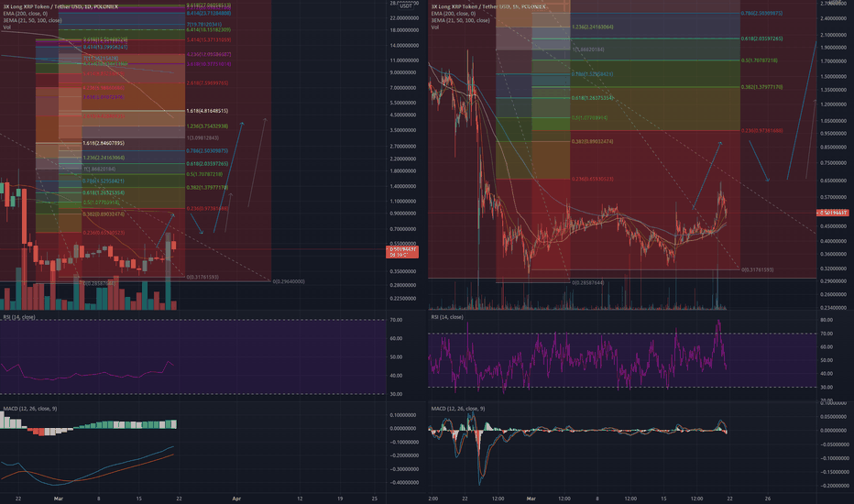Click RSI (14, close) legend on 1D chart

[19, 317]
